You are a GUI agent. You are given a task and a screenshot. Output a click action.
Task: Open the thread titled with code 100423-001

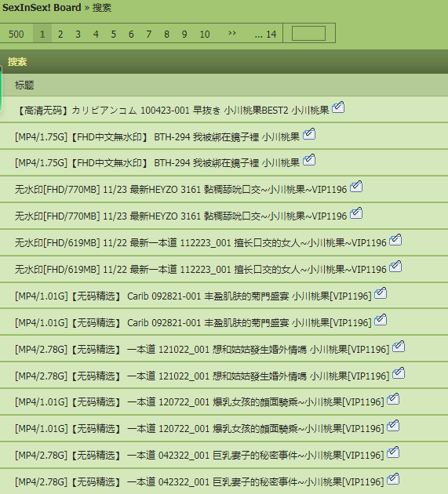click(172, 111)
